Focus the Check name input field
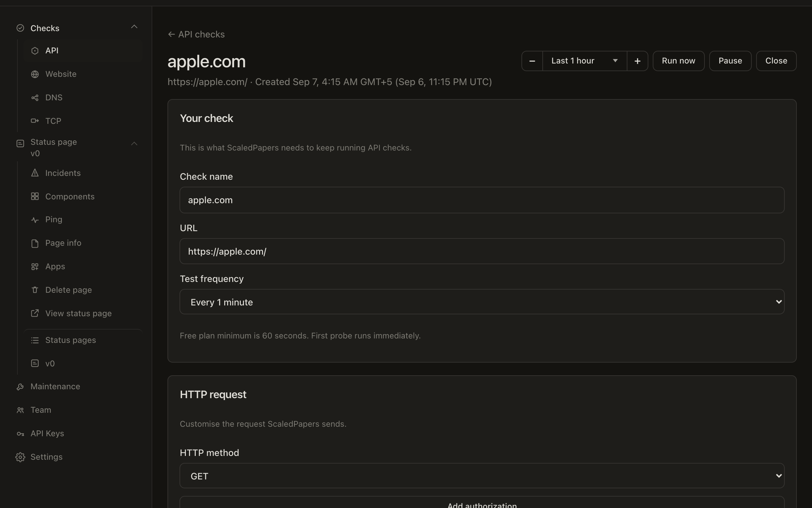Viewport: 812px width, 508px height. pos(482,200)
